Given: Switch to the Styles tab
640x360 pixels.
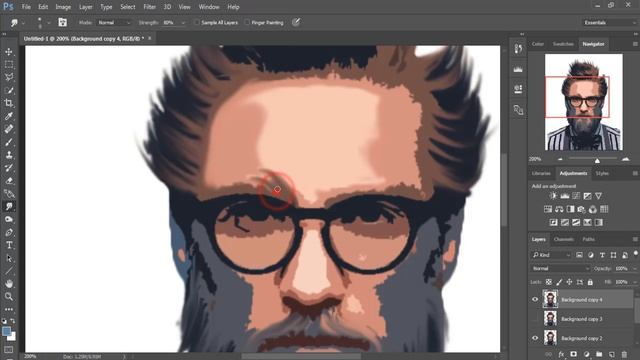Looking at the screenshot, I should (602, 173).
